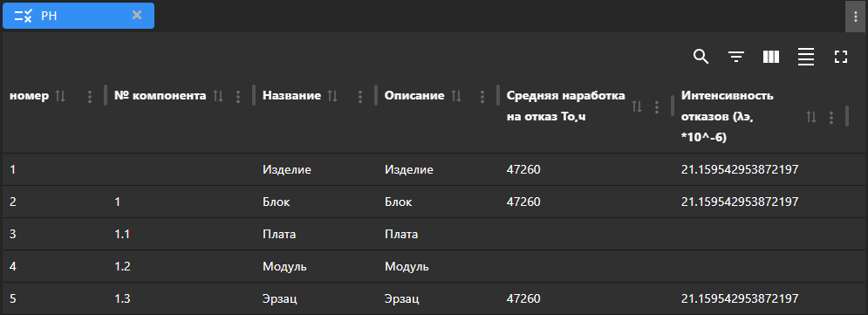Open column actions menu for Название
Screen dimensions: 868x315
pos(359,97)
